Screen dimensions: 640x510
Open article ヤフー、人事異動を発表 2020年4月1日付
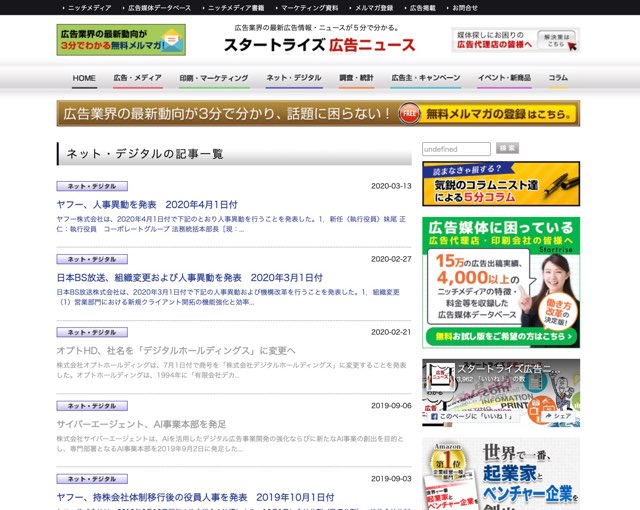(x=147, y=204)
